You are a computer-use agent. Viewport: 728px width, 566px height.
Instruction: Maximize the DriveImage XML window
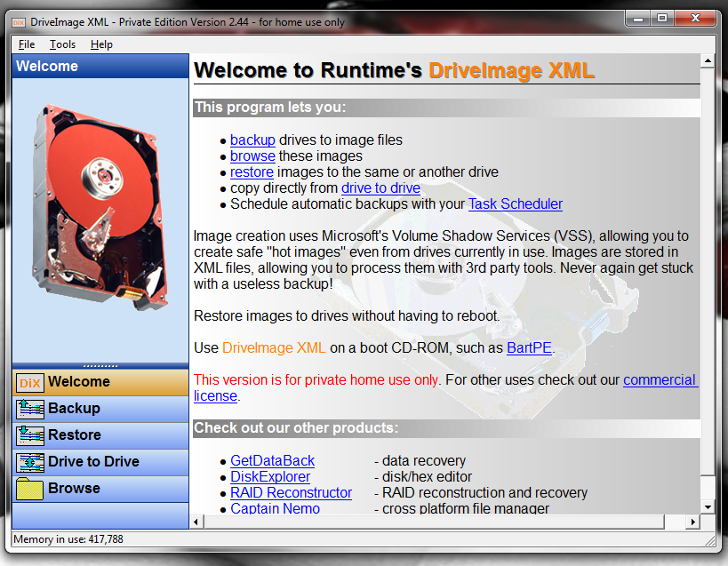coord(662,19)
